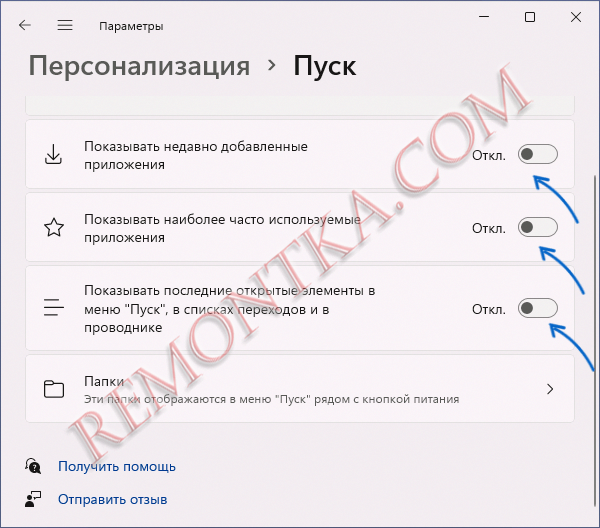The image size is (600, 528).
Task: Click the Параметры window title
Action: click(x=131, y=26)
